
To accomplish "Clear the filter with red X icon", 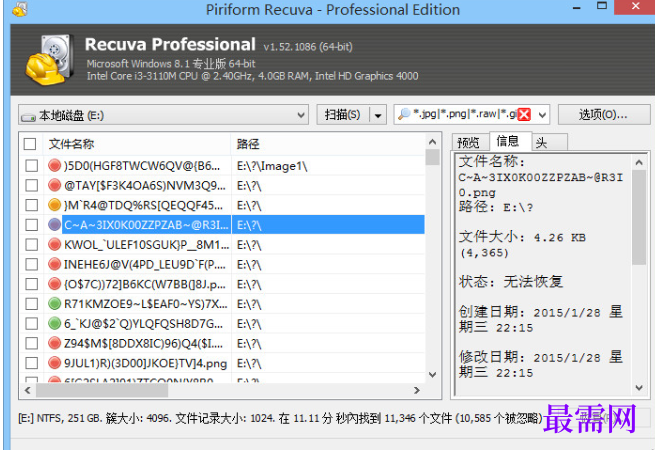I will click(524, 114).
